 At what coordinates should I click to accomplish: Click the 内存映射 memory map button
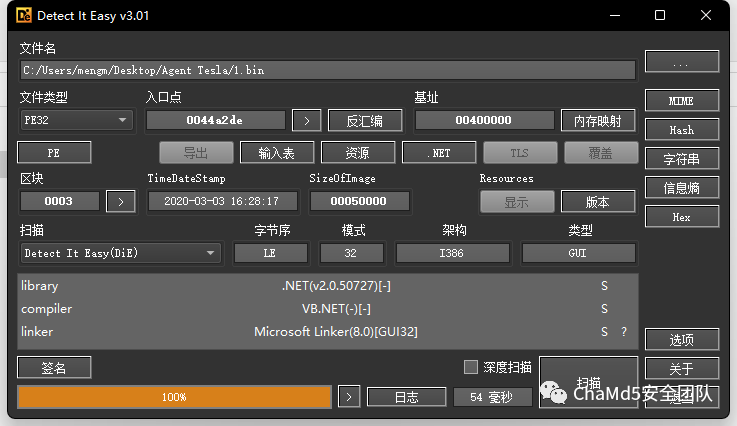click(598, 120)
